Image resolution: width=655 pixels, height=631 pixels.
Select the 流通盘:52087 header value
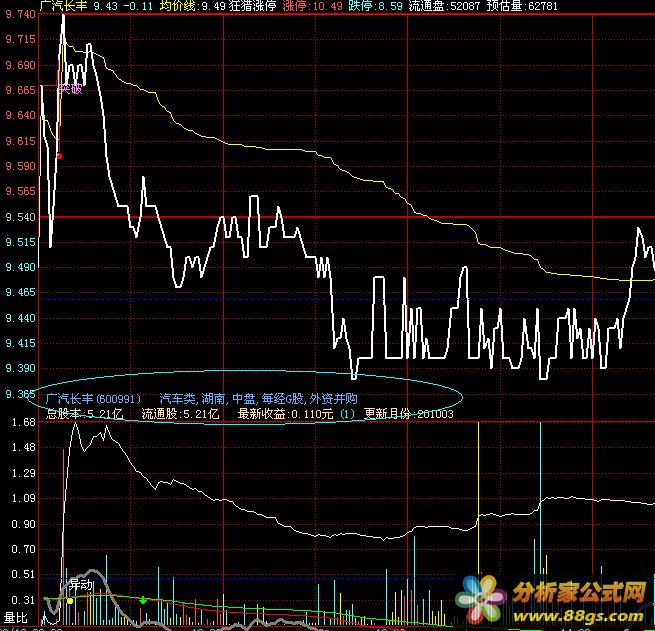tap(444, 6)
